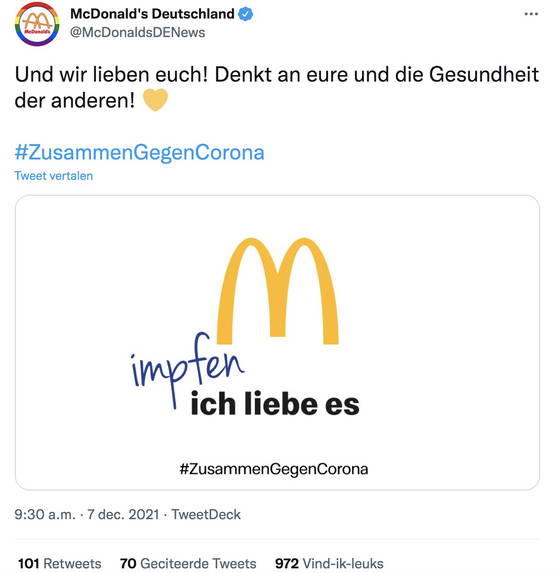The image size is (555, 573).
Task: Click the words 'der anderen!' in tweet
Action: pyautogui.click(x=75, y=100)
